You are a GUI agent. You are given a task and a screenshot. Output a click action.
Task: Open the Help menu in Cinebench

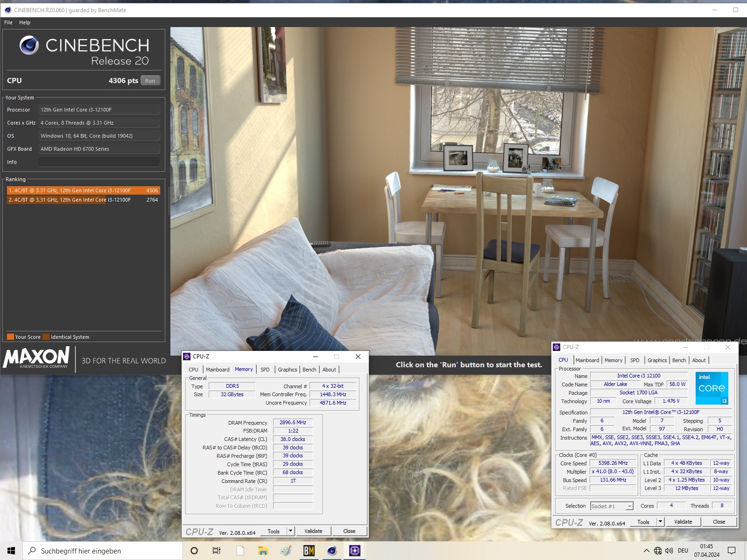[x=25, y=22]
